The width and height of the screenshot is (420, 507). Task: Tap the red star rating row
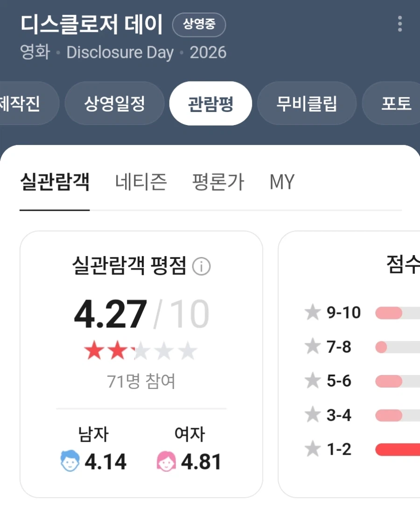[140, 350]
